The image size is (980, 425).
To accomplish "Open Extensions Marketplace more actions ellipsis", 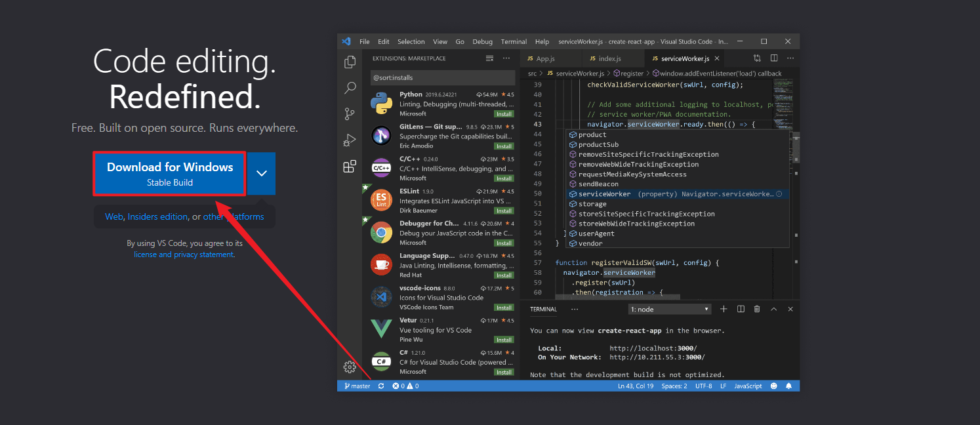I will (x=506, y=58).
